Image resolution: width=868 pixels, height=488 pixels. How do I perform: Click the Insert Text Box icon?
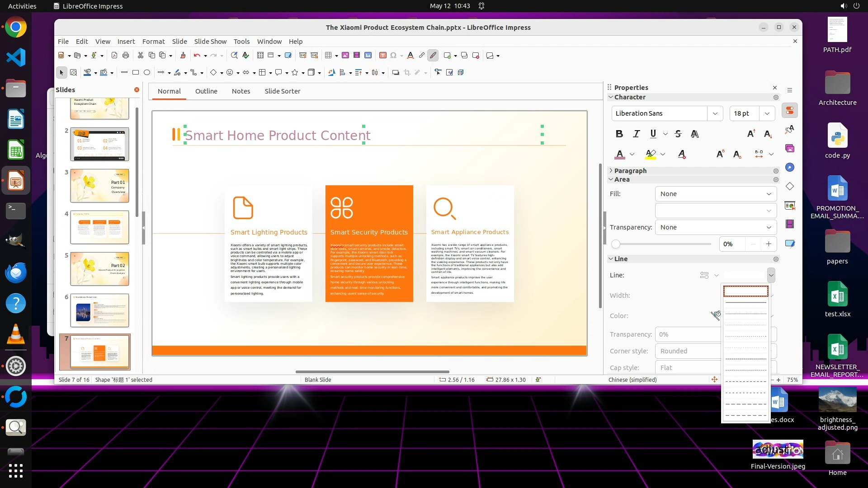(383, 56)
